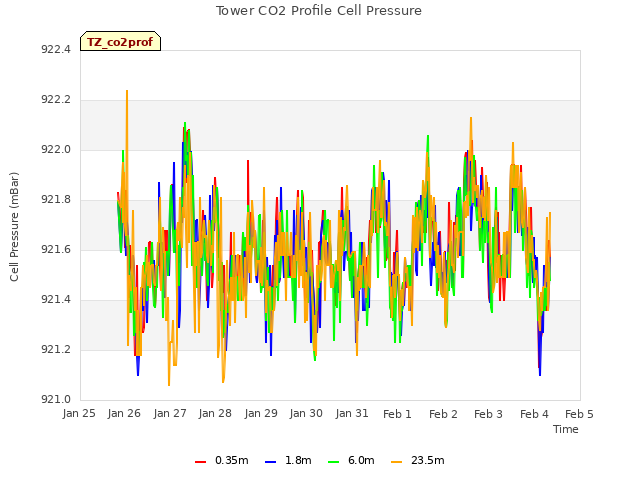Click the 921.2 y-axis label

(56, 350)
